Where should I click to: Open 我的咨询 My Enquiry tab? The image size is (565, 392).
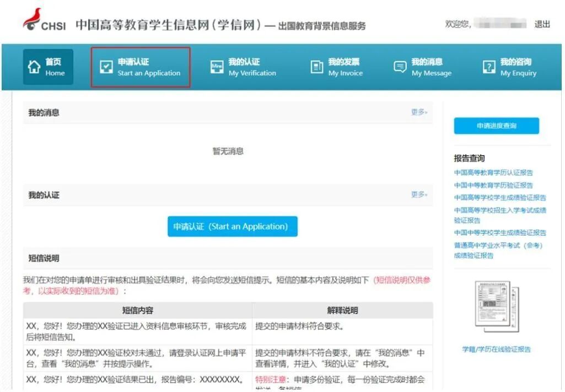(x=509, y=67)
